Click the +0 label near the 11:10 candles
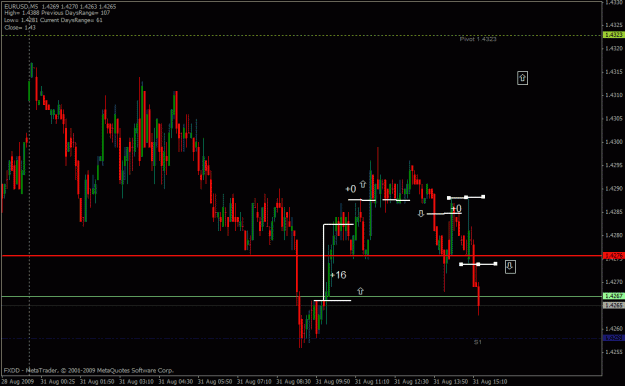The image size is (625, 386). [x=351, y=189]
